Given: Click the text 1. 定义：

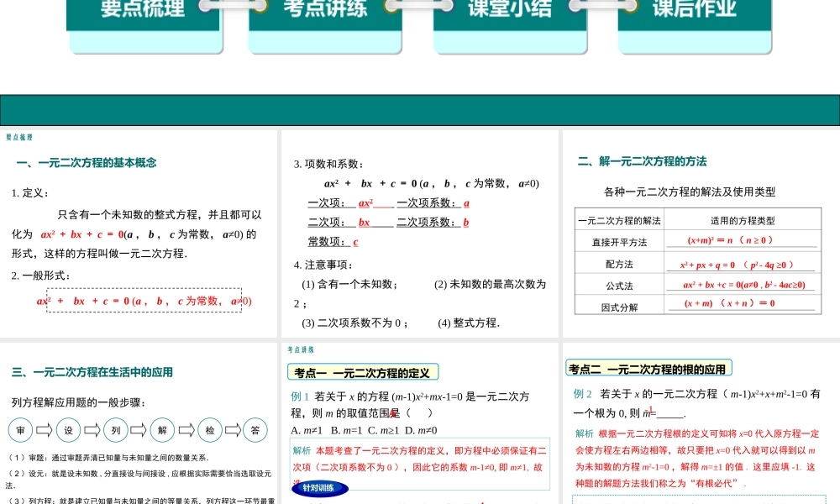Looking at the screenshot, I should (x=30, y=193).
